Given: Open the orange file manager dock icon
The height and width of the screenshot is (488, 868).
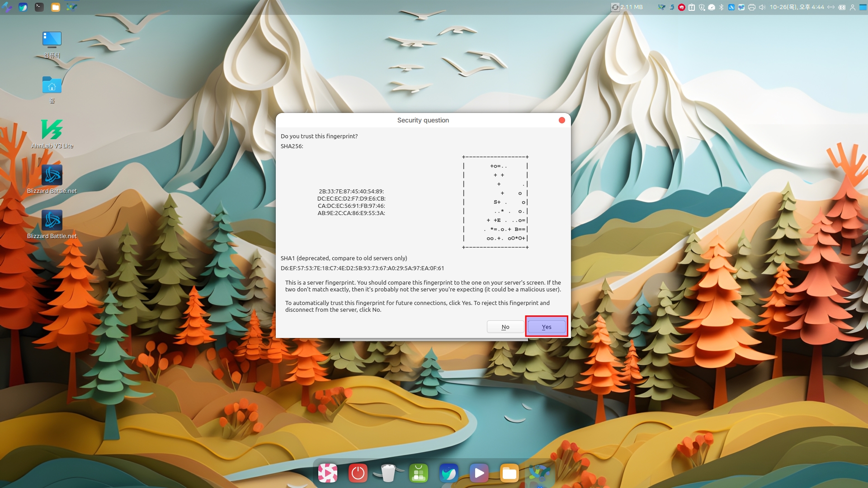Looking at the screenshot, I should [509, 473].
